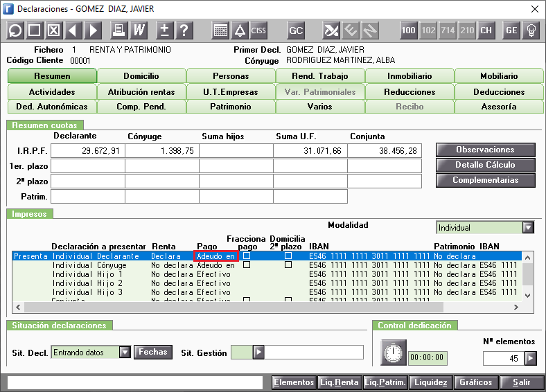Click the Complementarias button
Viewport: 546px width, 392px height.
pyautogui.click(x=486, y=180)
